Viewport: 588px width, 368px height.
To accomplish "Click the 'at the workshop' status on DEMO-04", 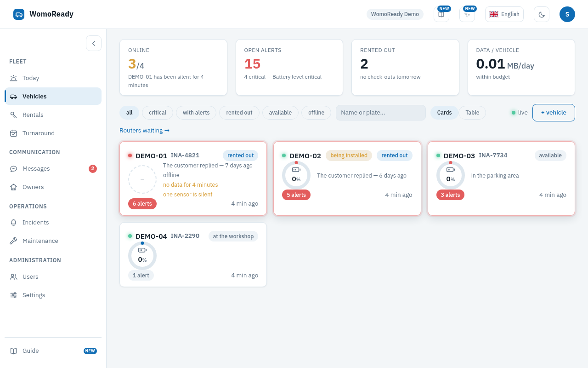I will click(233, 236).
